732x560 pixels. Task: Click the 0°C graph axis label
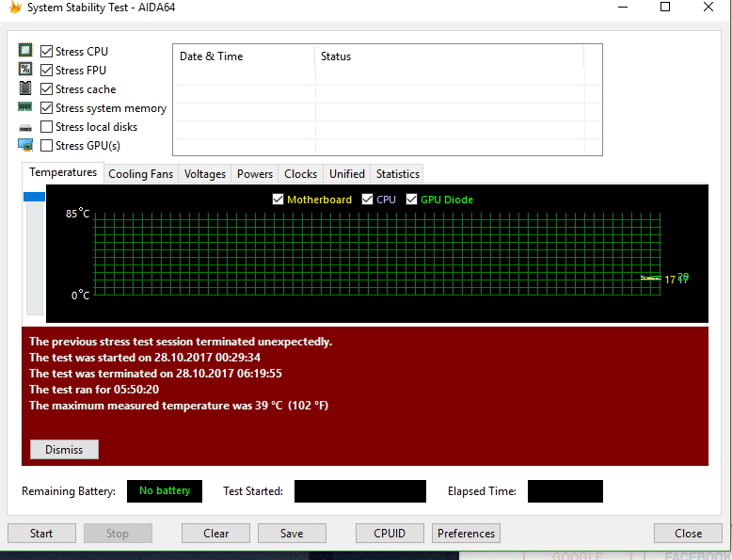(x=80, y=296)
